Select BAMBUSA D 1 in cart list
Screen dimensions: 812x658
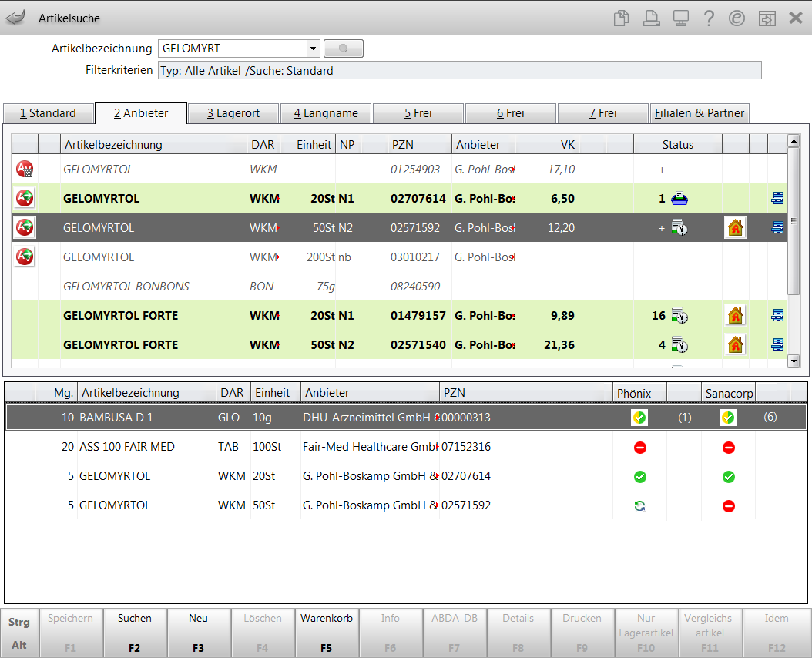[x=406, y=418]
